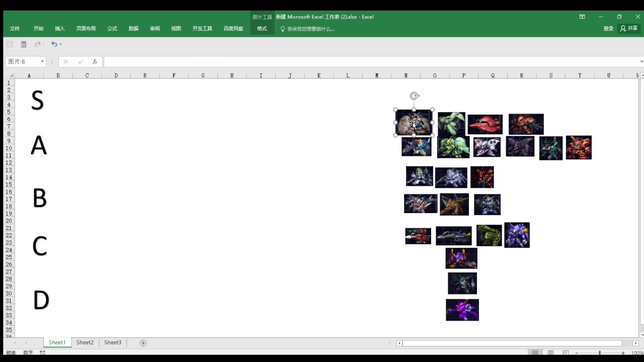Switch to the 审阅 tab
Viewport: 644px width, 362px height.
[x=155, y=29]
